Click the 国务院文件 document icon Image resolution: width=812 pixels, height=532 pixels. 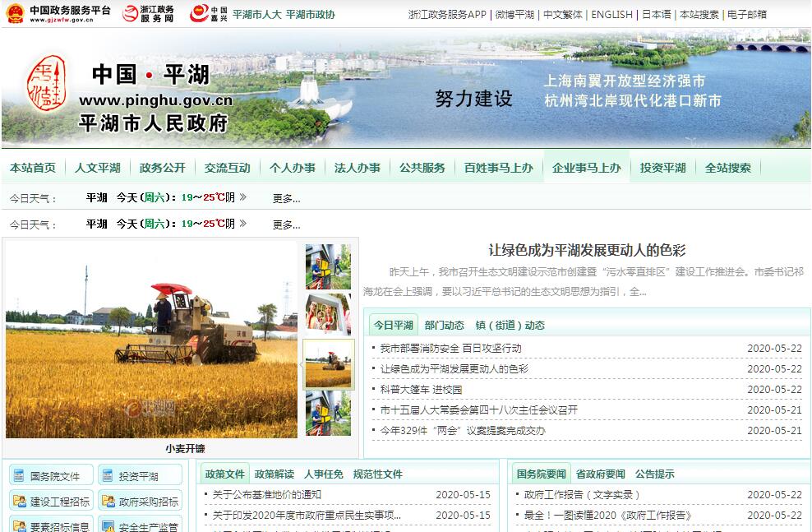[19, 475]
